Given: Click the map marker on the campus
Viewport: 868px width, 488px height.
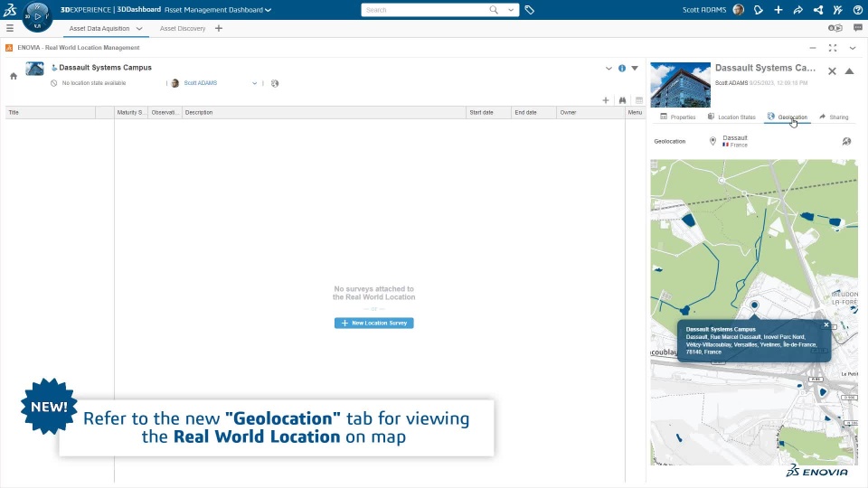Looking at the screenshot, I should pos(754,306).
